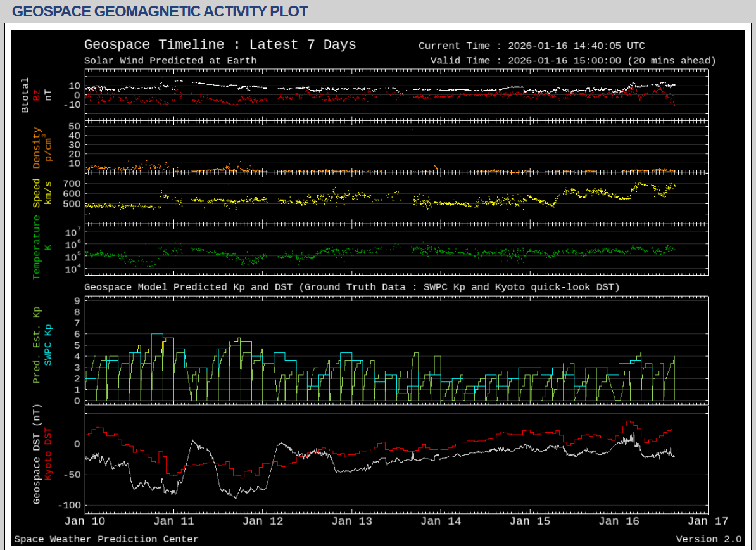Select the Jan 13 date tick label
Viewport: 756px width, 550px height.
(x=351, y=521)
